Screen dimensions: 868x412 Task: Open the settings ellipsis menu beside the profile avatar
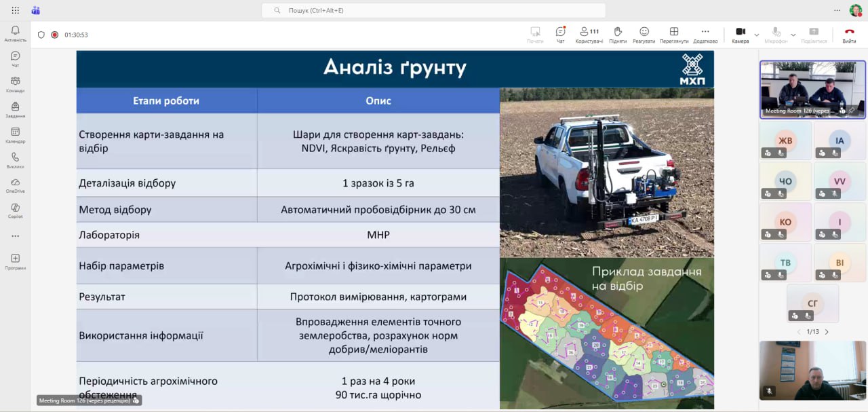pos(837,10)
